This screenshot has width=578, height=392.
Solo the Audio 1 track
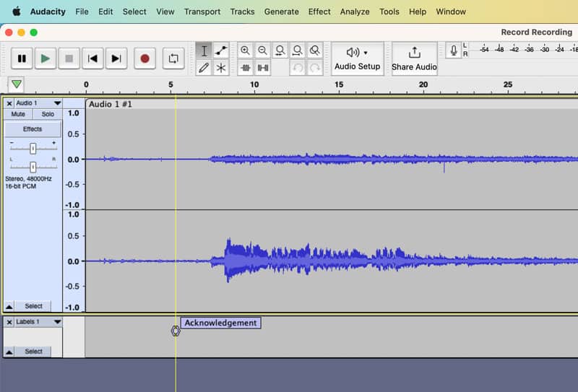click(x=48, y=114)
